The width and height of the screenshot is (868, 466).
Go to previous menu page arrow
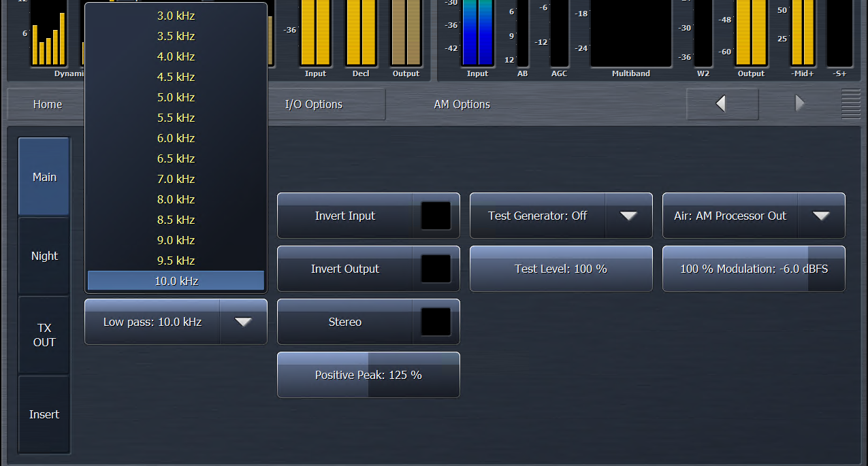pos(722,103)
